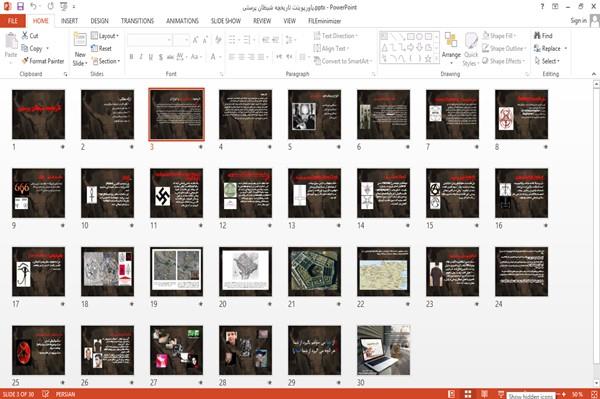Switch to the TRANSITIONS tab
This screenshot has width=600, height=399.
137,21
